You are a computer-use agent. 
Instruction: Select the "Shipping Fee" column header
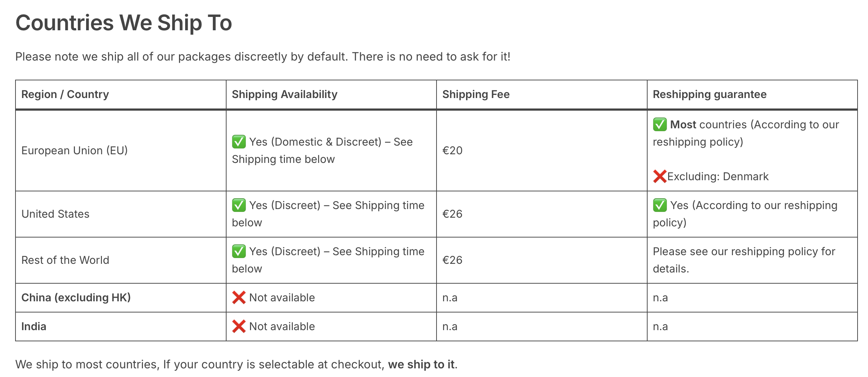click(476, 94)
